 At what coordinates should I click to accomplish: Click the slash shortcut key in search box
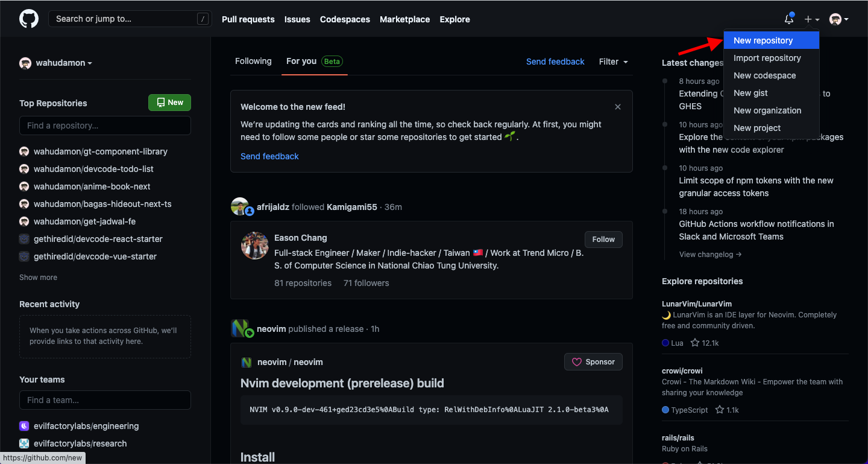(203, 19)
